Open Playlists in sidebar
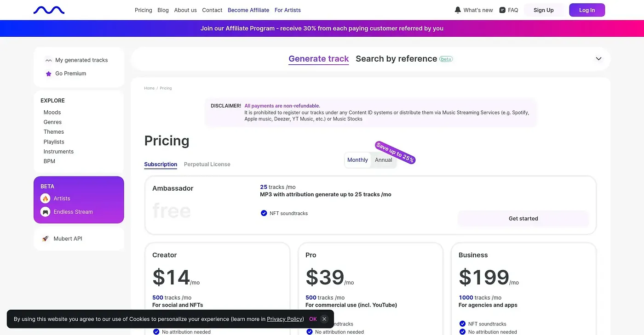Viewport: 644px width, 335px height. (x=54, y=142)
